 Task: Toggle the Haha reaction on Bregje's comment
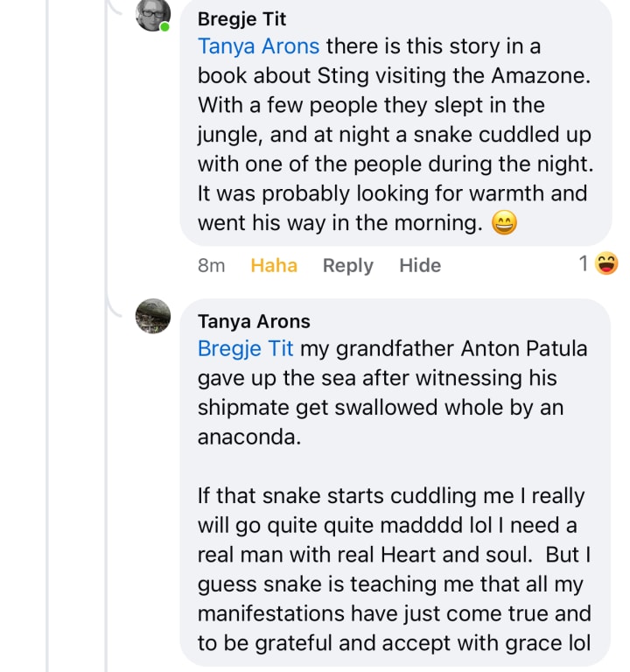274,265
